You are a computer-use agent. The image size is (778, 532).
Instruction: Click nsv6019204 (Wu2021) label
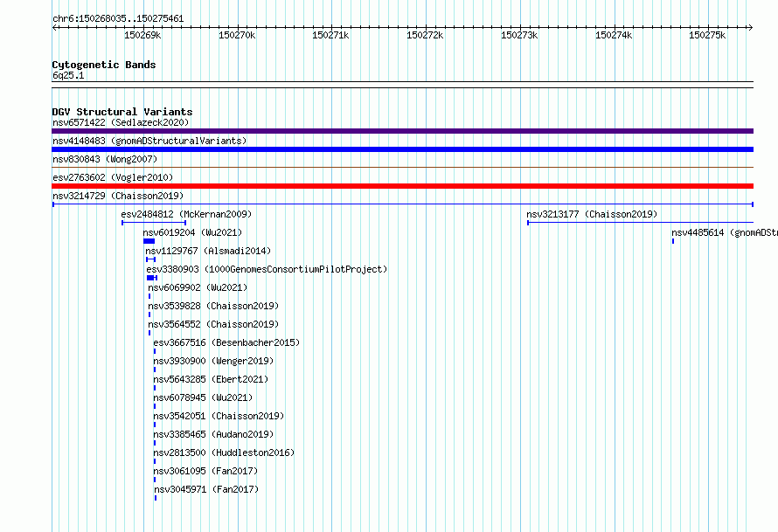tap(192, 232)
